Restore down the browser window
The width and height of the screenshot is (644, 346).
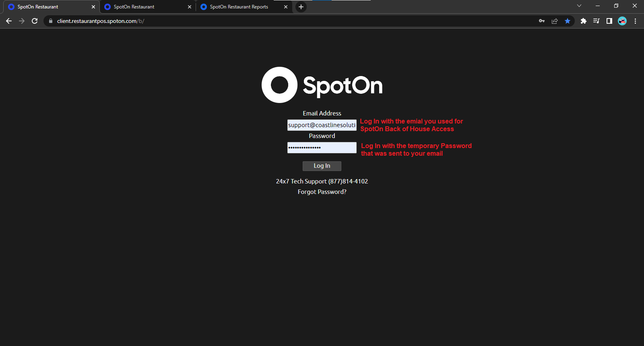616,6
